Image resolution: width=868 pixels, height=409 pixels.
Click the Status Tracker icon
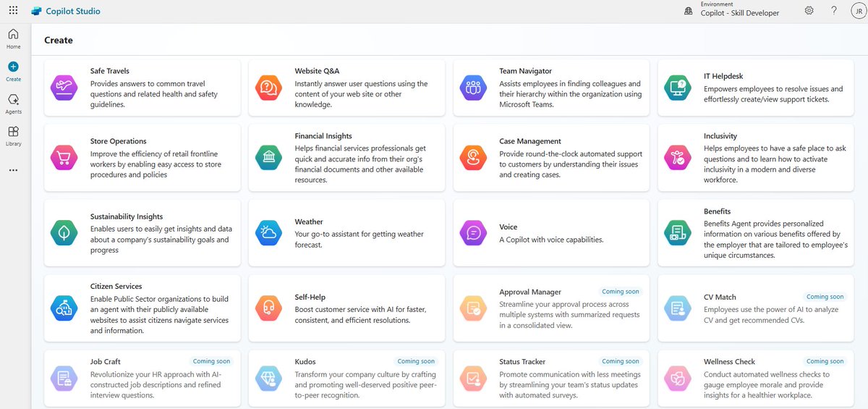[x=473, y=378]
